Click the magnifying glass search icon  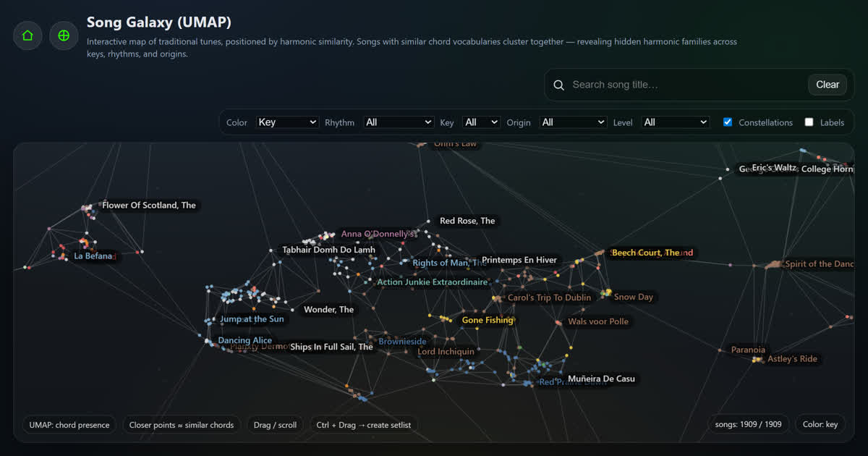tap(558, 85)
